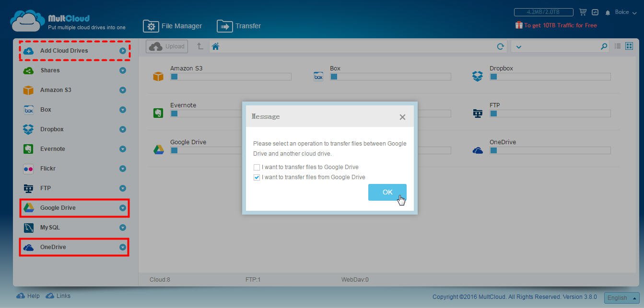
Task: Check transfer files to Google Drive
Action: [257, 167]
